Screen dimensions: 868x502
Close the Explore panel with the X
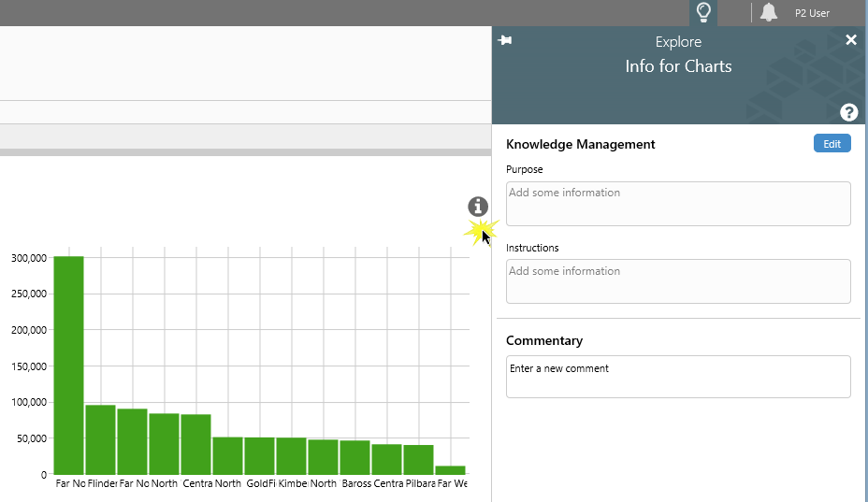point(850,39)
